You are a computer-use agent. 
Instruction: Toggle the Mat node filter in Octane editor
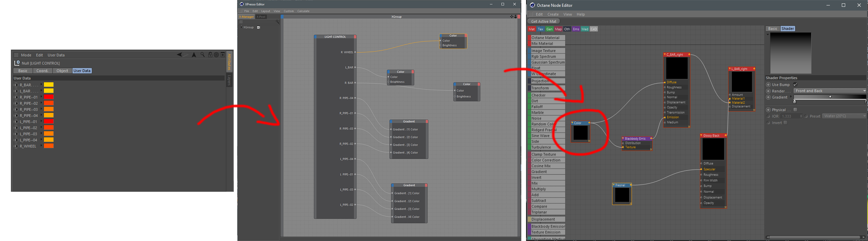coord(532,29)
